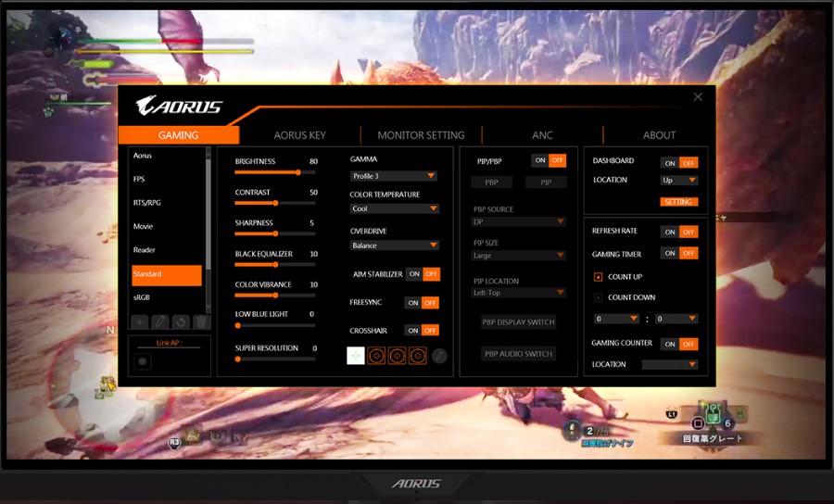
Task: Open the Gamma profile dropdown
Action: pyautogui.click(x=394, y=176)
